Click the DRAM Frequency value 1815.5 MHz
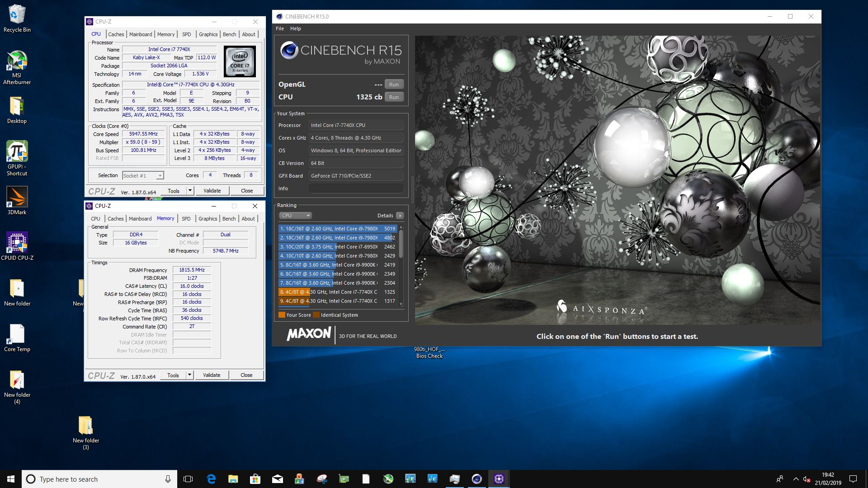Image resolution: width=868 pixels, height=488 pixels. point(192,270)
